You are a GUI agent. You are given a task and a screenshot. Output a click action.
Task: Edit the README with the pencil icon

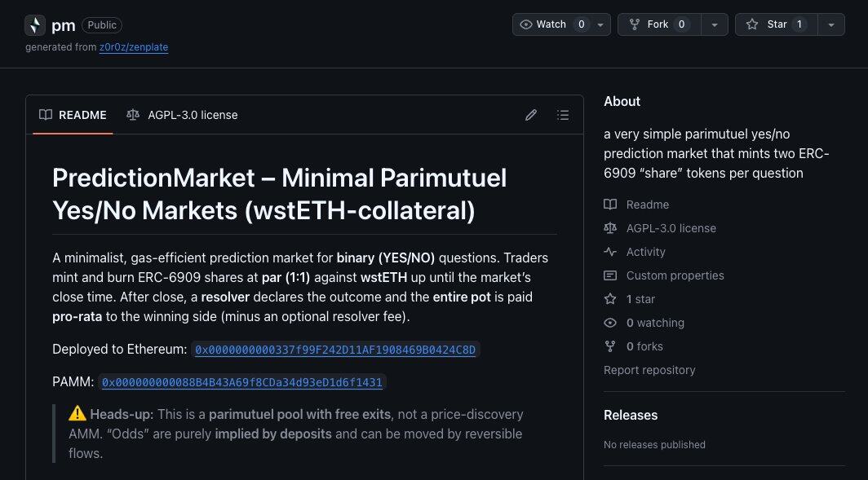point(531,115)
